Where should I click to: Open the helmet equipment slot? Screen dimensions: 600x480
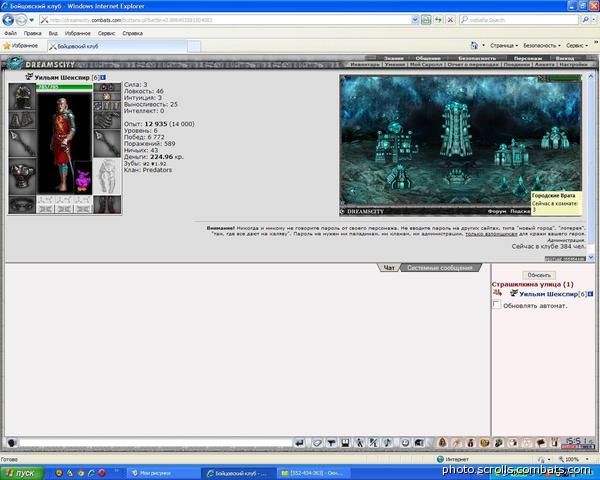click(x=23, y=96)
